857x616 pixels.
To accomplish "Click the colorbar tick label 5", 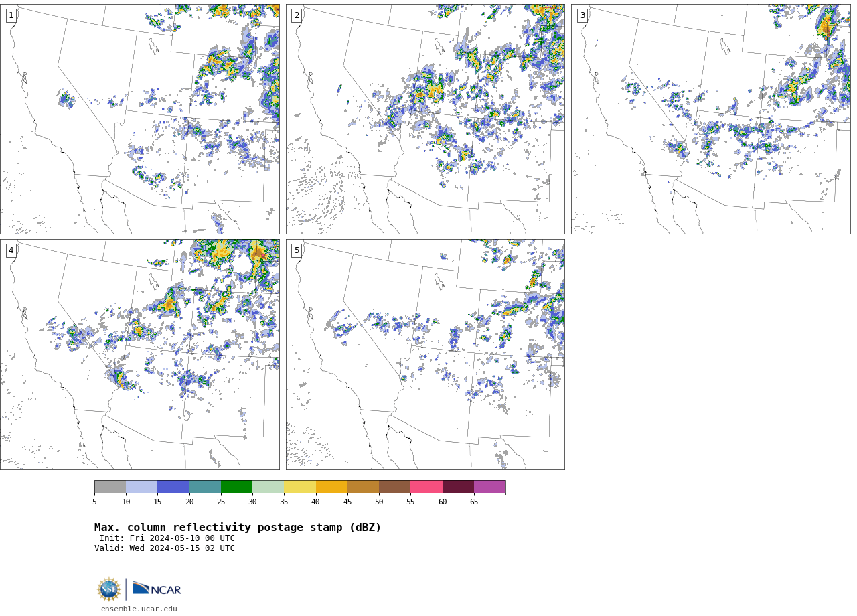I will pyautogui.click(x=94, y=502).
